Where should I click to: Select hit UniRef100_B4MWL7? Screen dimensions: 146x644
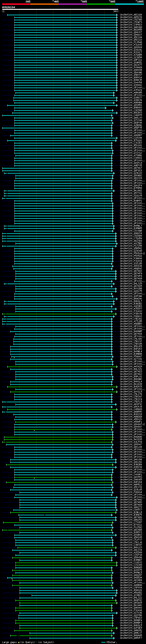pyautogui.click(x=131, y=226)
